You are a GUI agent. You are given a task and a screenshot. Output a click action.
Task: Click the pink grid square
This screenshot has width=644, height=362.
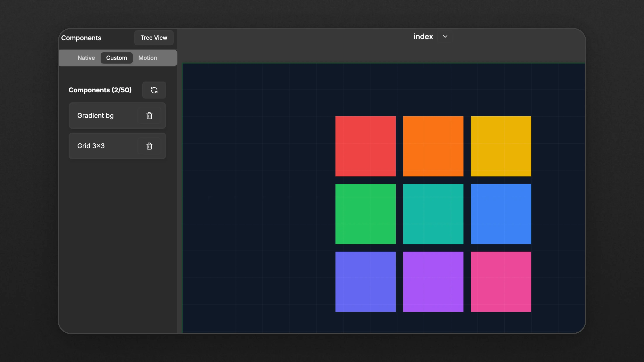pos(501,282)
